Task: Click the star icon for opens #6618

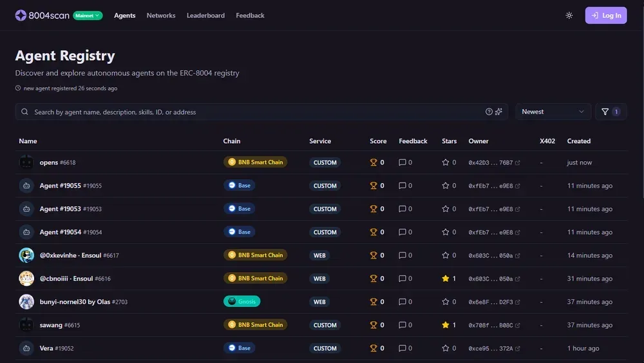Action: click(445, 162)
